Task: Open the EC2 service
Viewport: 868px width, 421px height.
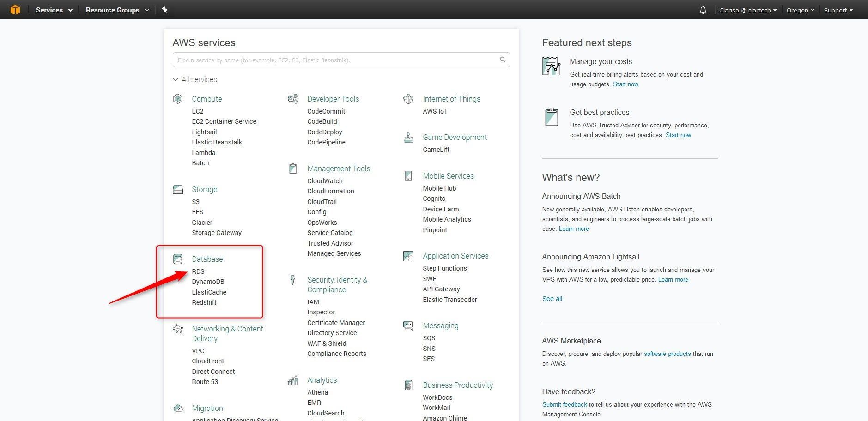Action: tap(198, 111)
